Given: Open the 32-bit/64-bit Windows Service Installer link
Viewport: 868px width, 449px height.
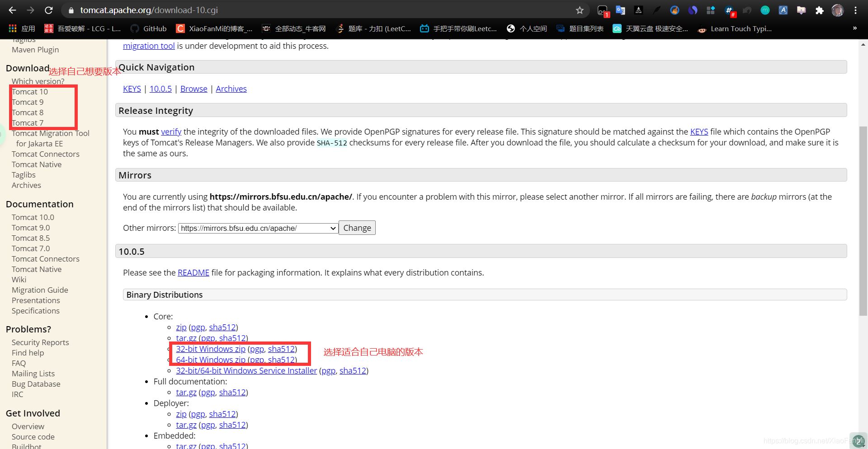Looking at the screenshot, I should pos(246,370).
